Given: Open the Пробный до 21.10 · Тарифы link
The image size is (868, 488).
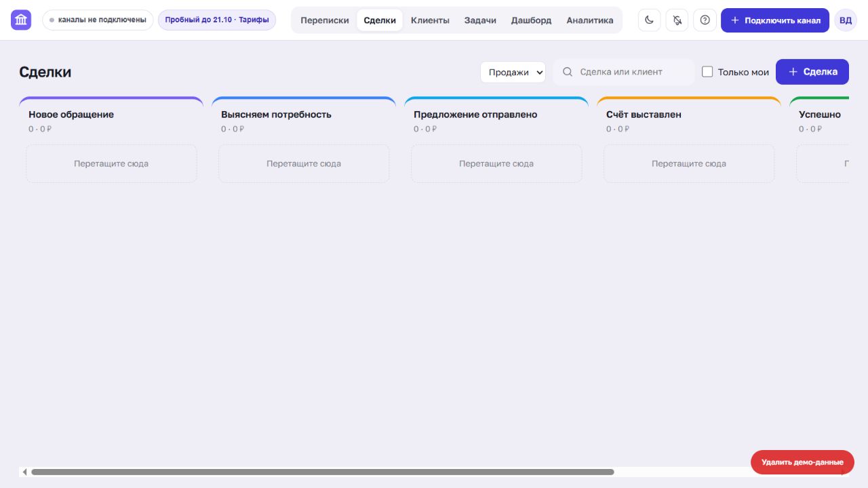Looking at the screenshot, I should 217,20.
